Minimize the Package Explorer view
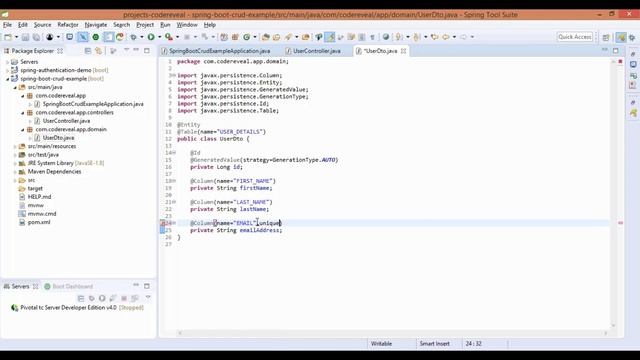 (x=136, y=51)
